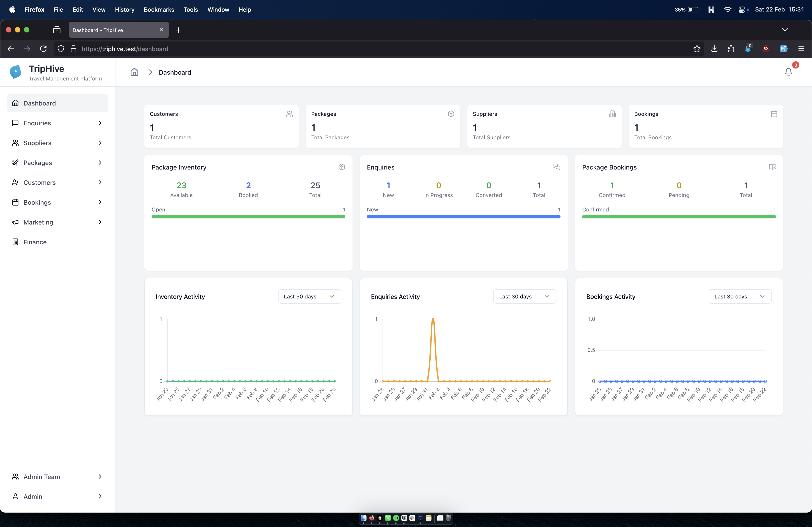The height and width of the screenshot is (527, 812).
Task: Click the site lock padlock icon
Action: click(73, 49)
